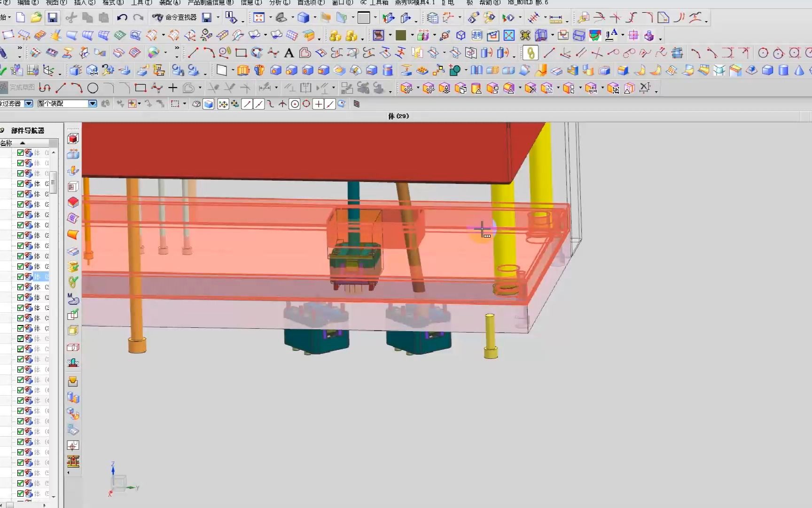Open a file with the folder icon

(x=36, y=18)
